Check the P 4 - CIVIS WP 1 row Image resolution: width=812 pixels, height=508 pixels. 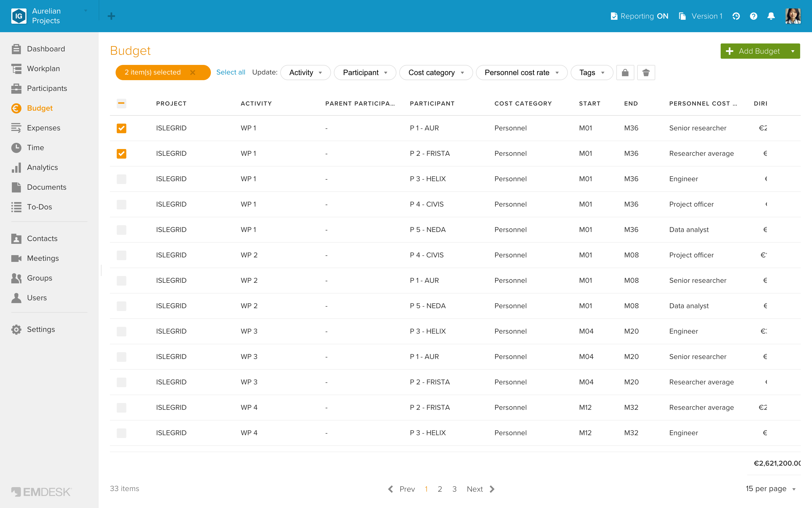click(122, 204)
